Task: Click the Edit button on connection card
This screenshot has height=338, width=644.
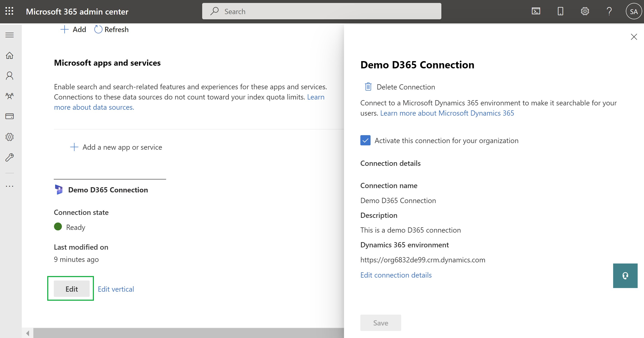Action: [72, 289]
